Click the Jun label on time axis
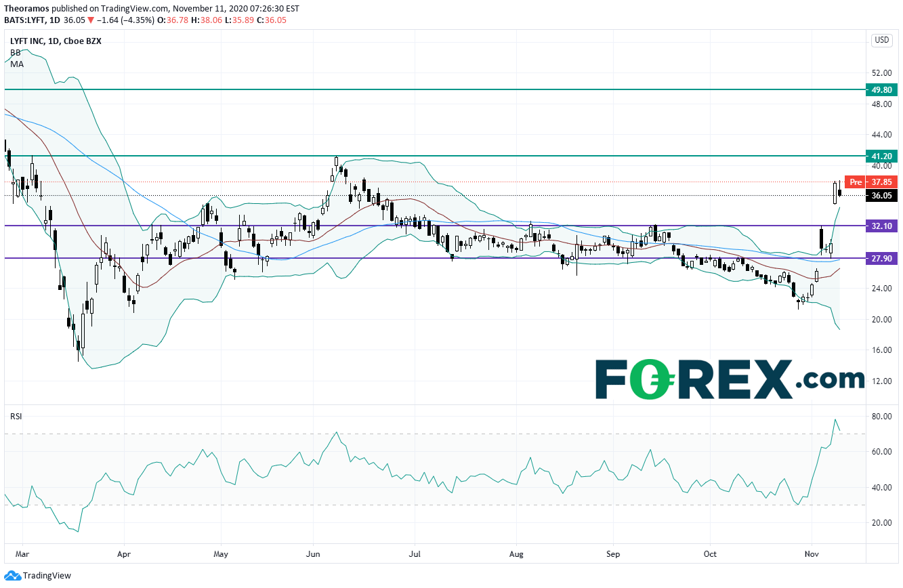 (x=313, y=553)
